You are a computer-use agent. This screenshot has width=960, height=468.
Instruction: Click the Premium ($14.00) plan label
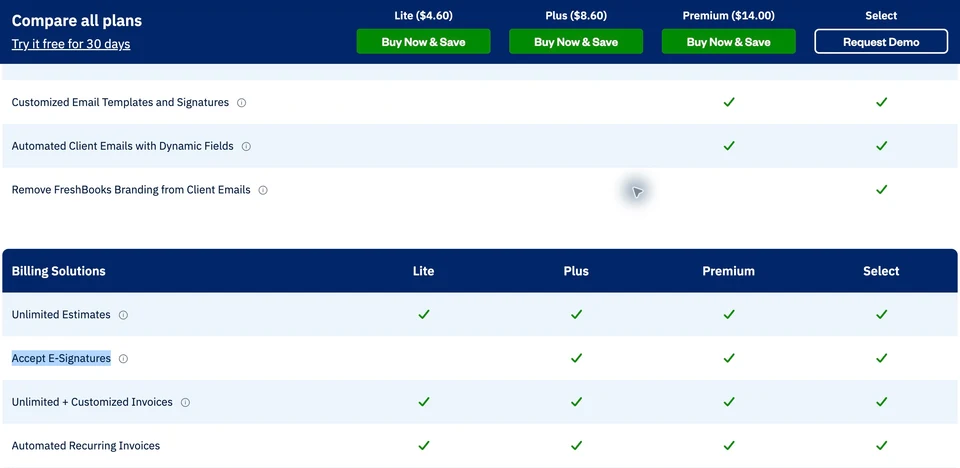tap(729, 16)
